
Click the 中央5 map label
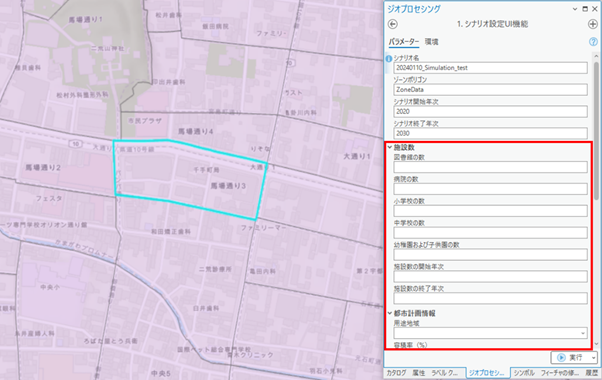click(161, 373)
